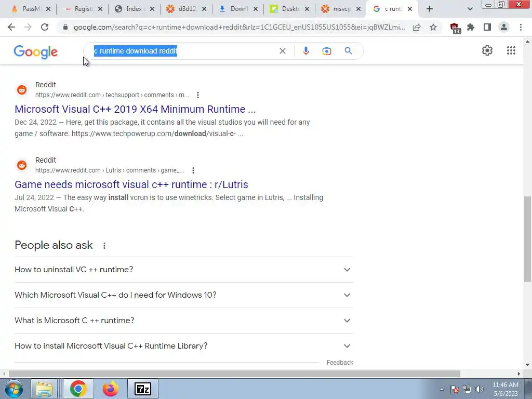
Task: Switch to the msvcp tab
Action: 340,9
